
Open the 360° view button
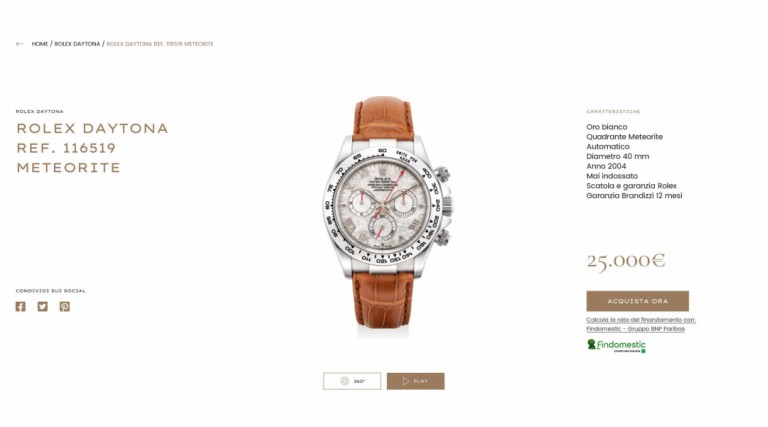click(x=352, y=381)
